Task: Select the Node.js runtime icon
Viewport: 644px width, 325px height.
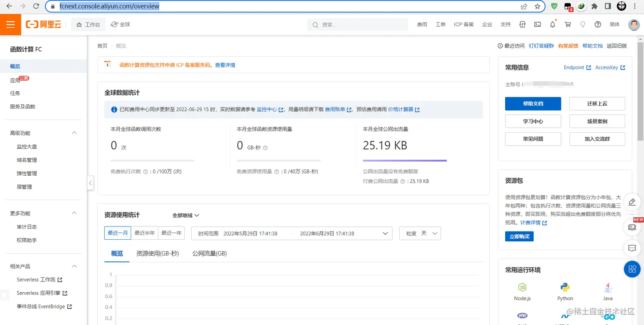Action: pos(522,287)
